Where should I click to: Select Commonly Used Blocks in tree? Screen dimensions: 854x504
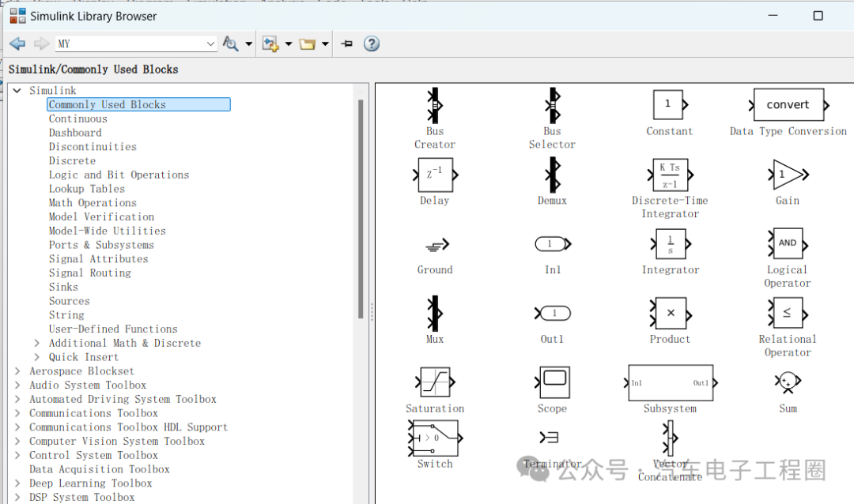point(138,104)
